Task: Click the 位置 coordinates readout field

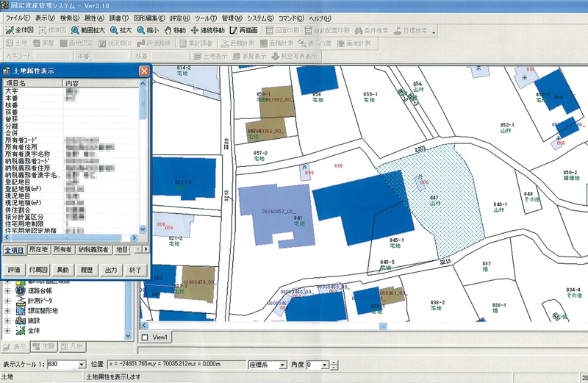Action: [x=176, y=365]
